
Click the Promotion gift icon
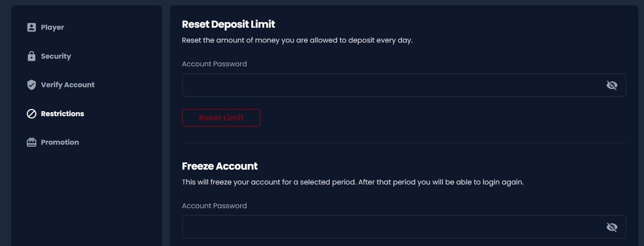(31, 142)
